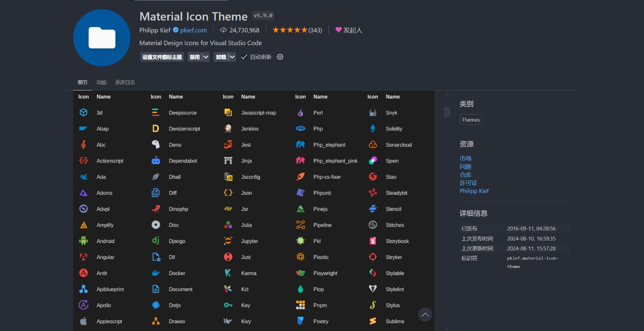The image size is (644, 331).
Task: Toggle the 自动更新 checkbox
Action: tap(244, 57)
